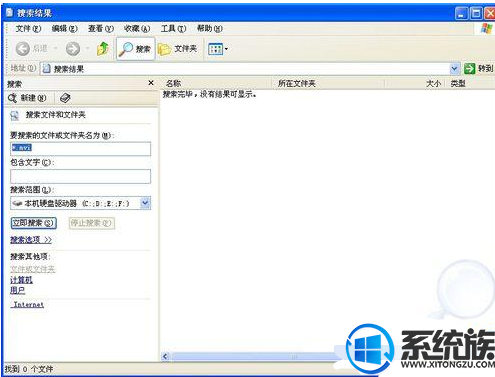Image resolution: width=495 pixels, height=377 pixels.
Task: Click the 搜索完毕，没有结果可显示 message
Action: click(209, 94)
